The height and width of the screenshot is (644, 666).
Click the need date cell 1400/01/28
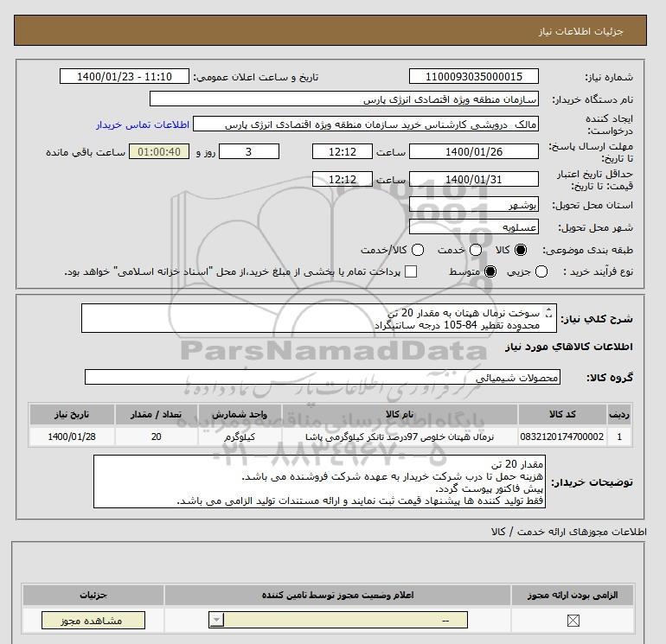tap(72, 437)
